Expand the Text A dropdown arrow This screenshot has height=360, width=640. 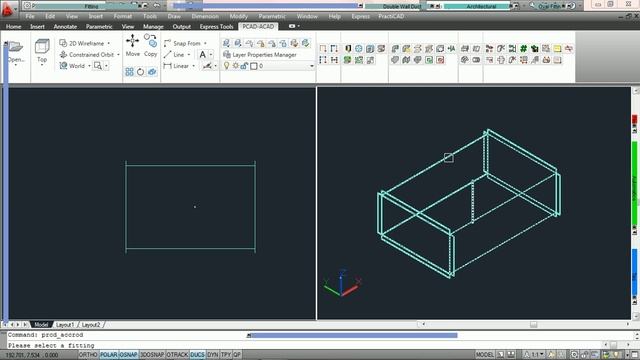(x=211, y=54)
